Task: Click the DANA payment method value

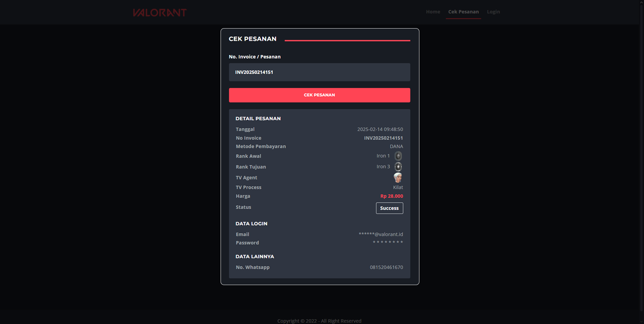Action: (x=396, y=146)
